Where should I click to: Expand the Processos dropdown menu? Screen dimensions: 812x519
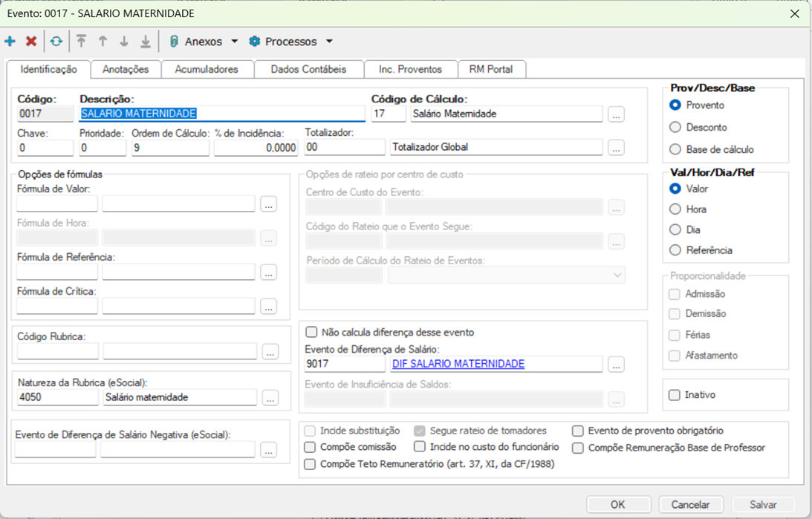329,42
